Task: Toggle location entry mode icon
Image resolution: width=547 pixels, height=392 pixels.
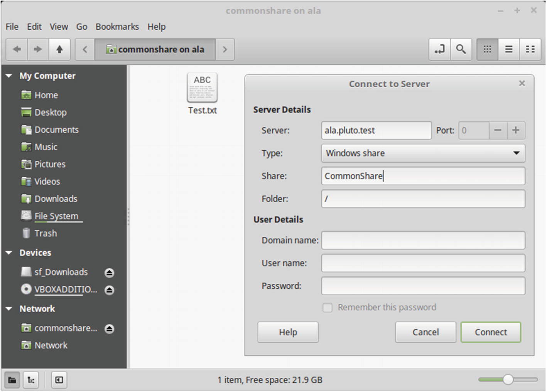Action: (x=440, y=49)
